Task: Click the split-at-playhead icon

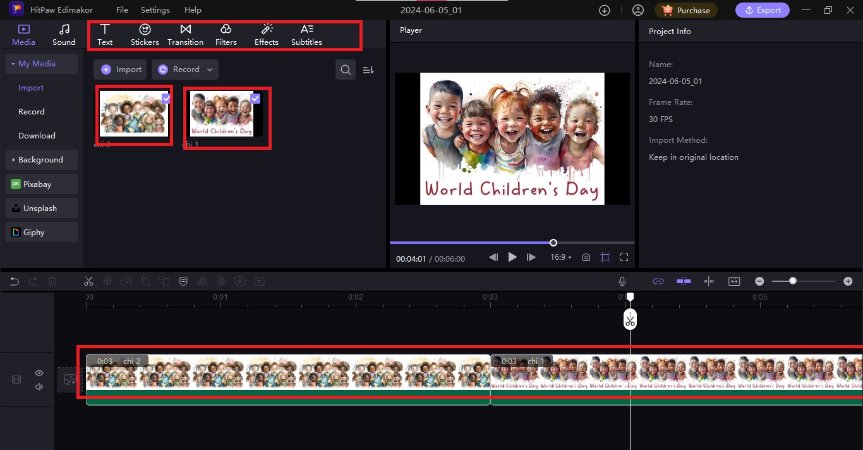Action: (x=709, y=282)
